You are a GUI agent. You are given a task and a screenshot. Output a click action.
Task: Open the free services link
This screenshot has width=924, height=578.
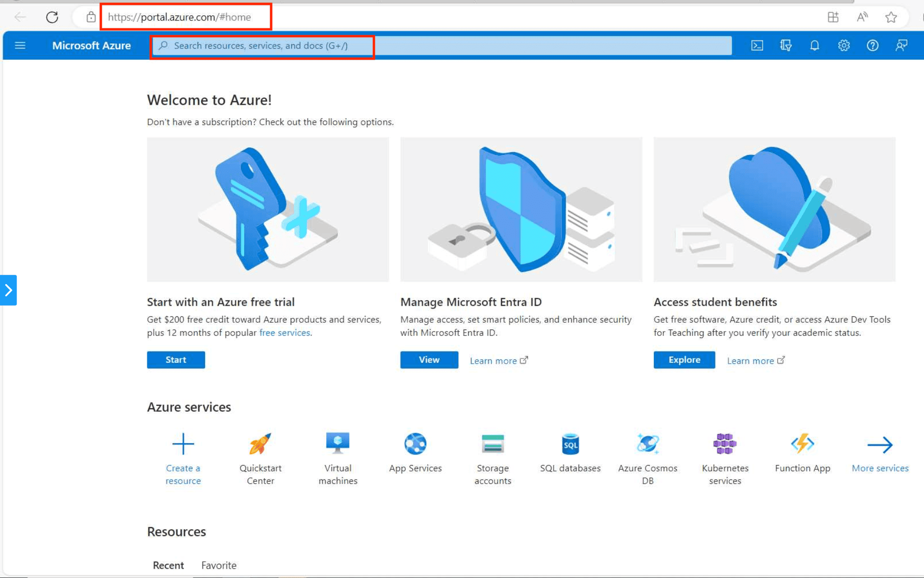click(x=285, y=333)
